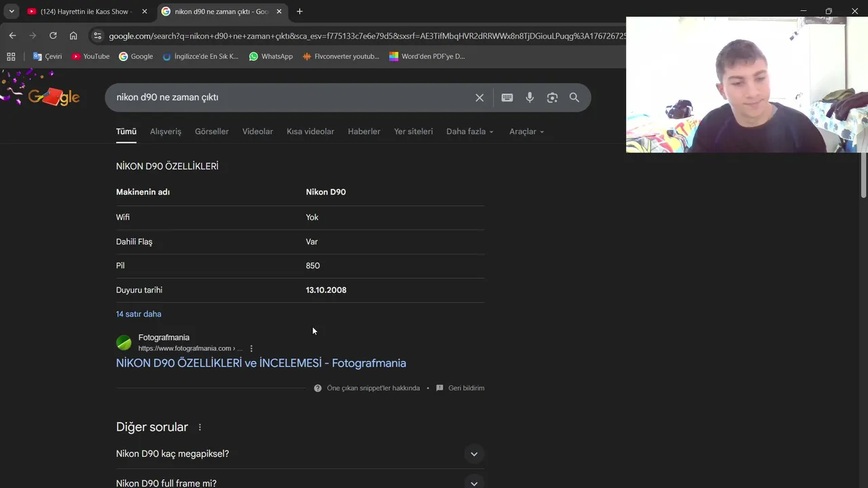Image resolution: width=868 pixels, height=488 pixels.
Task: Show 14 satır daha of the table
Action: (138, 314)
